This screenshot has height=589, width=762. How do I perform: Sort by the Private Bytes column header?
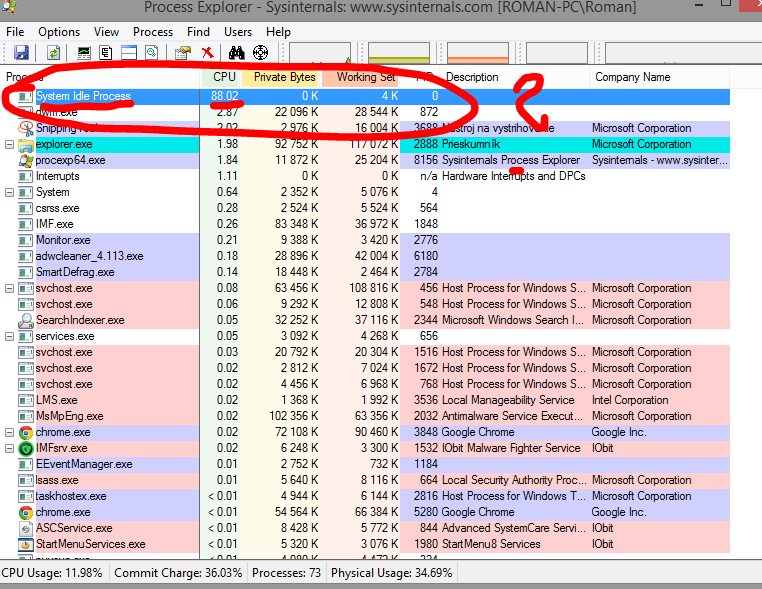[x=282, y=77]
